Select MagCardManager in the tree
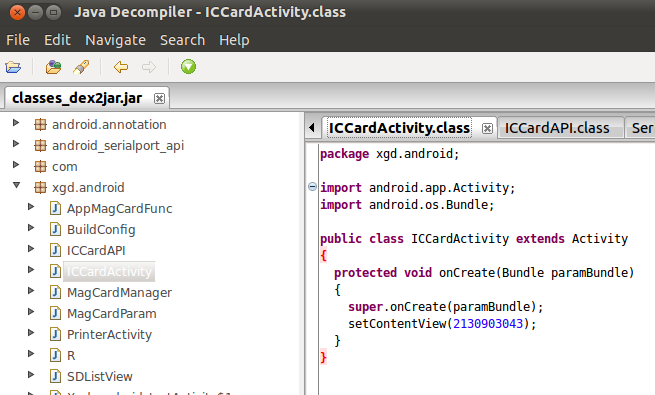 coord(119,292)
